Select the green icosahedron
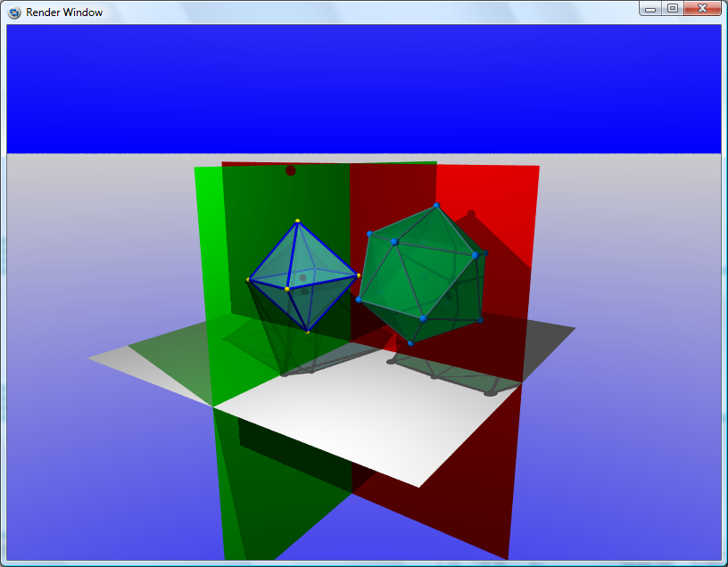The height and width of the screenshot is (567, 728). tap(422, 275)
